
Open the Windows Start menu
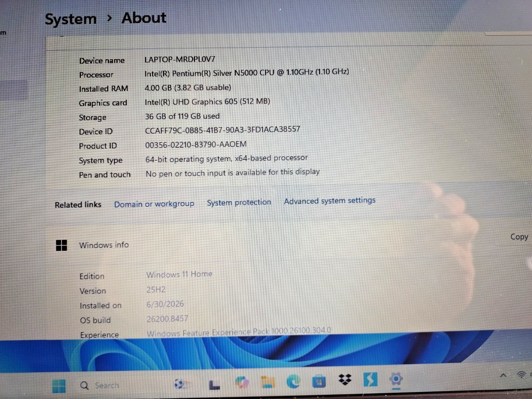coord(59,386)
